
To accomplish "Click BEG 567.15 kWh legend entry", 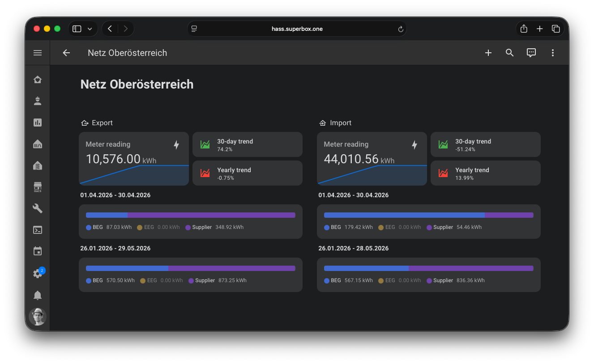I will (x=348, y=280).
